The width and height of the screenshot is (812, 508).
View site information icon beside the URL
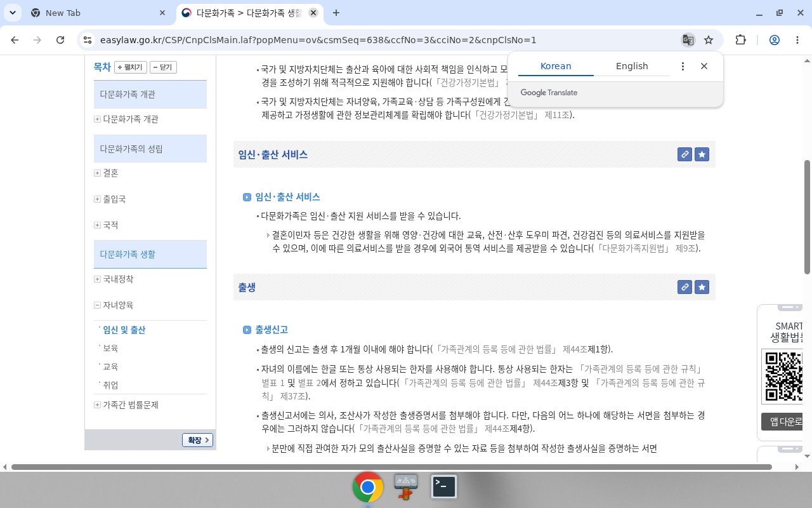pos(88,40)
